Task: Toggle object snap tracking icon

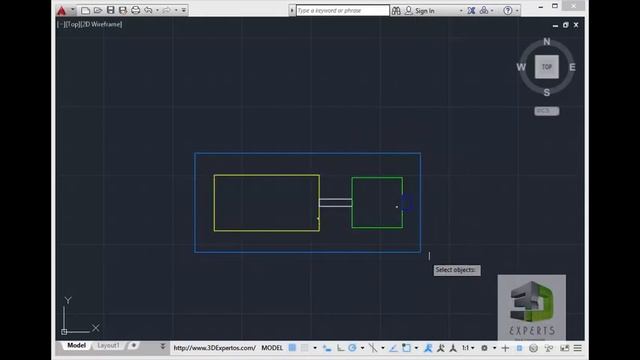Action: click(x=393, y=348)
